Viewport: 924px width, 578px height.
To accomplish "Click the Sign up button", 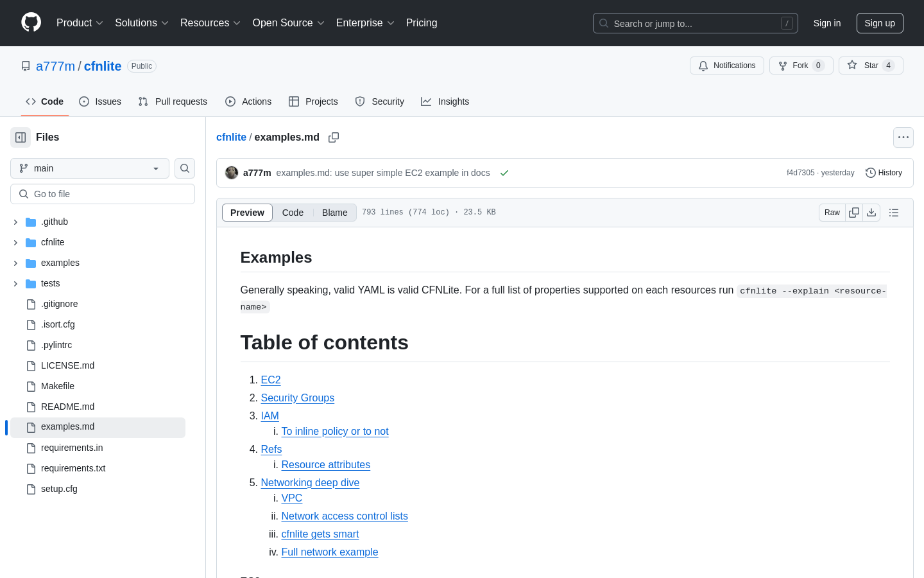I will pos(880,23).
